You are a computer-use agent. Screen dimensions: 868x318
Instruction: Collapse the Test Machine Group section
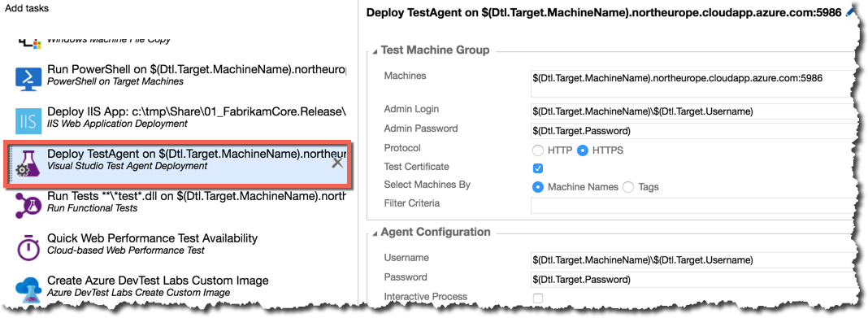pyautogui.click(x=374, y=51)
